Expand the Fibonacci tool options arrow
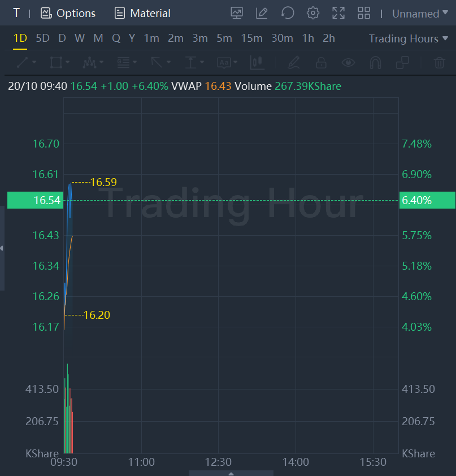Screen dimensions: 456x476 point(135,62)
